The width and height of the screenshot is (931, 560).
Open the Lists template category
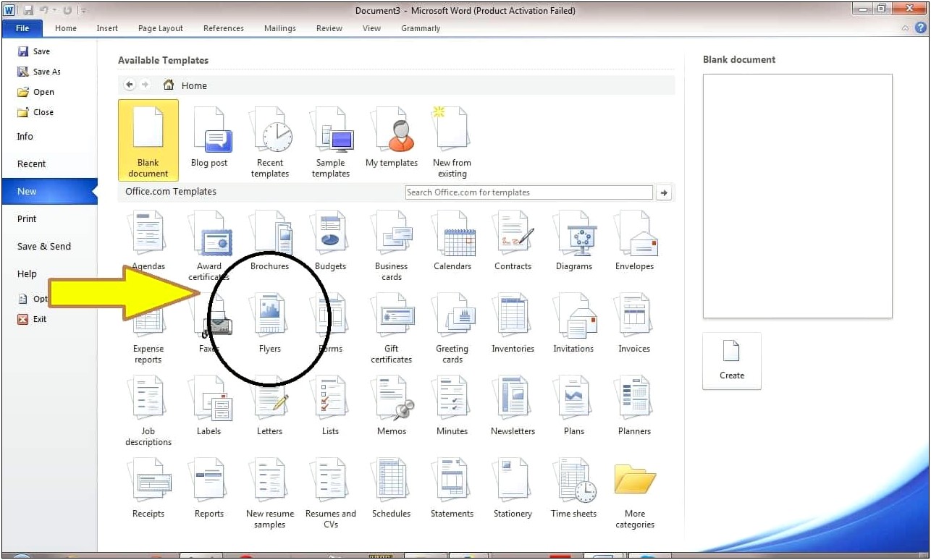(x=330, y=406)
